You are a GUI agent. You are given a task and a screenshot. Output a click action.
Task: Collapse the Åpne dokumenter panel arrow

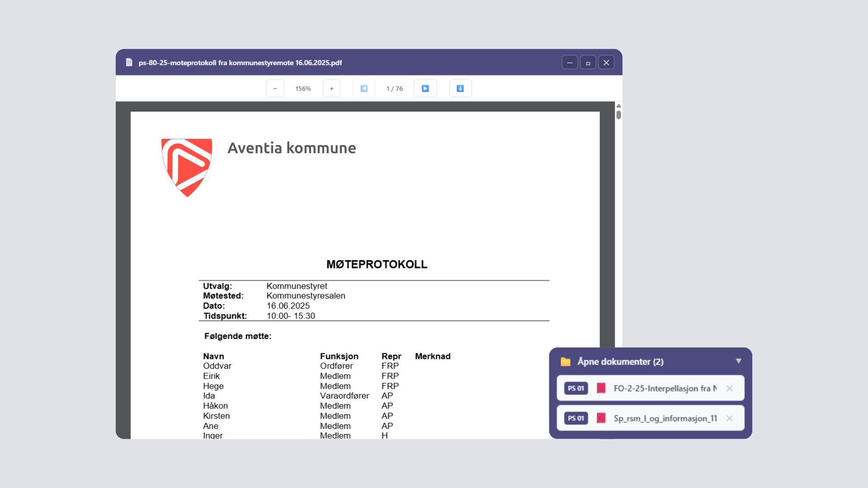pos(739,361)
